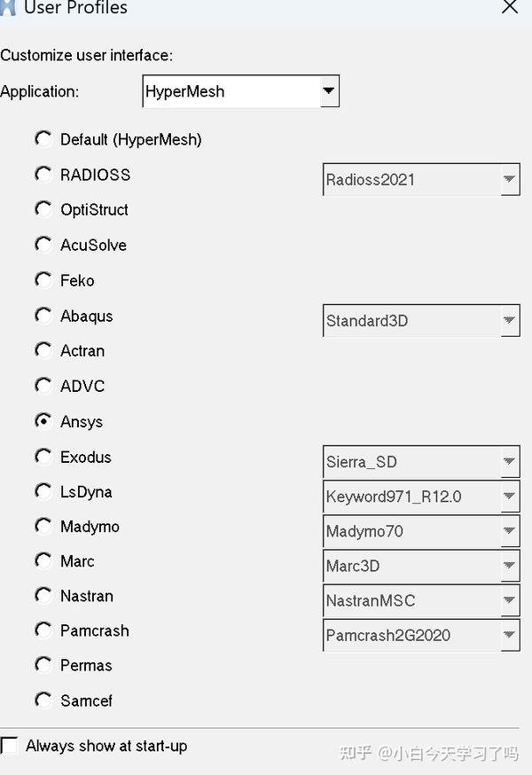This screenshot has width=532, height=775.
Task: Open the Standard3D dropdown next to Abaqus
Action: pyautogui.click(x=510, y=320)
